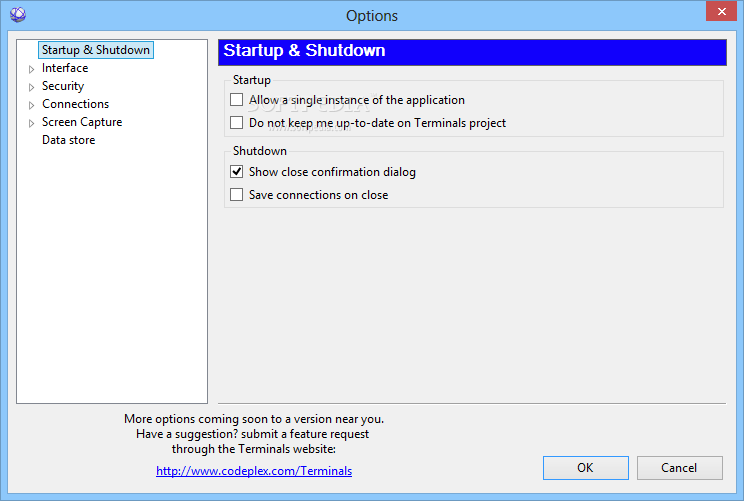This screenshot has width=744, height=501.
Task: Click the Startup & Shutdown blue header
Action: point(472,52)
